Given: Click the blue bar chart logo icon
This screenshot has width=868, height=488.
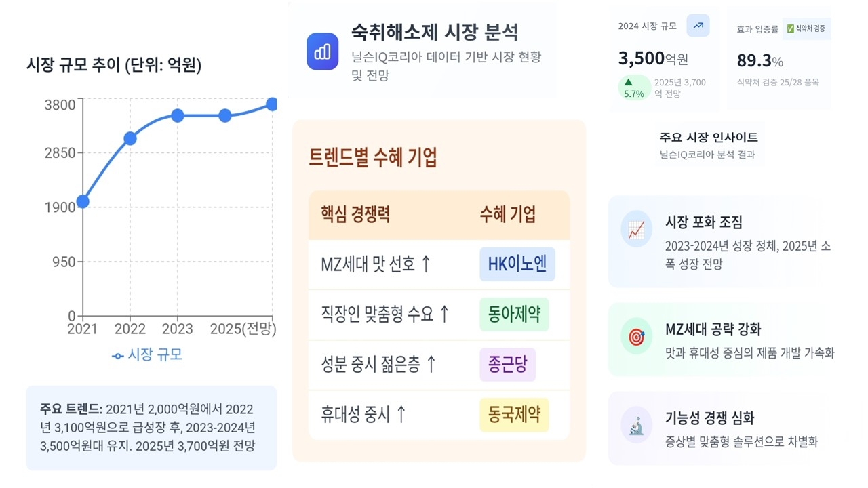Looking at the screenshot, I should [322, 52].
